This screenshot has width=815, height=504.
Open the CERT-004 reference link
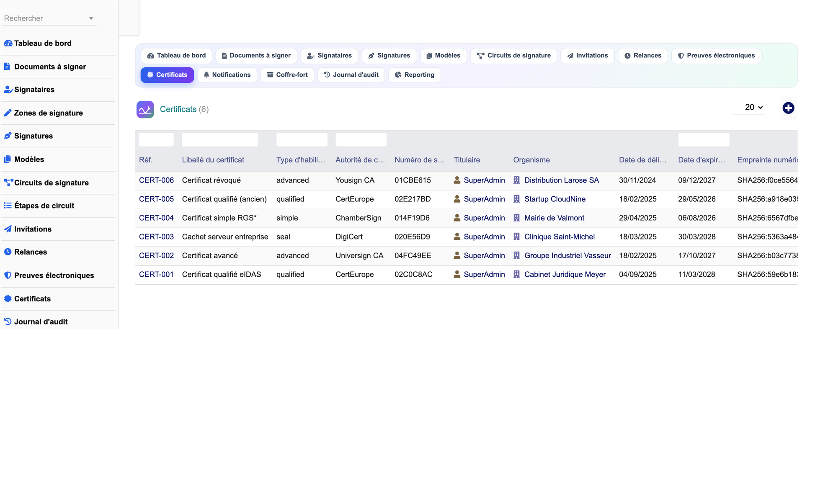pos(156,218)
